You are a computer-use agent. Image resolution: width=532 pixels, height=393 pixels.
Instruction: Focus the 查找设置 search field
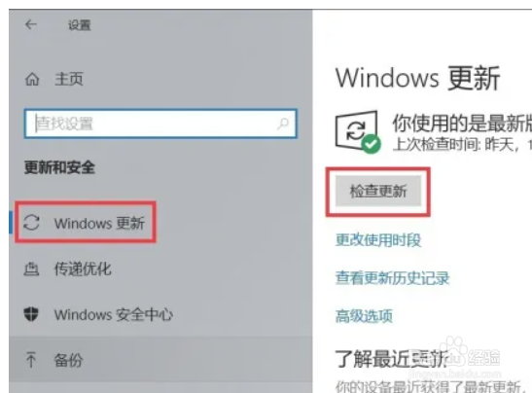tap(160, 124)
